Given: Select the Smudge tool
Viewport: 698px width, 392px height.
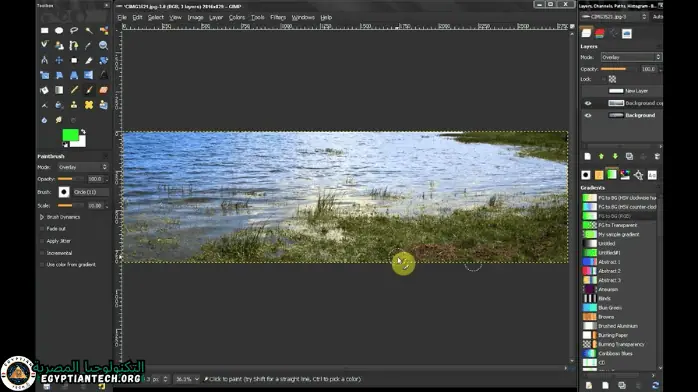Looking at the screenshot, I should click(59, 120).
